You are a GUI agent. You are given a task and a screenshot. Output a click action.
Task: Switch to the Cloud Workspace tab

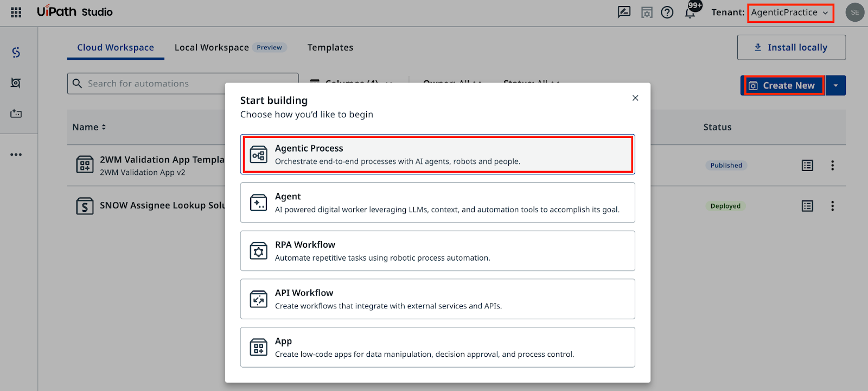click(x=116, y=48)
